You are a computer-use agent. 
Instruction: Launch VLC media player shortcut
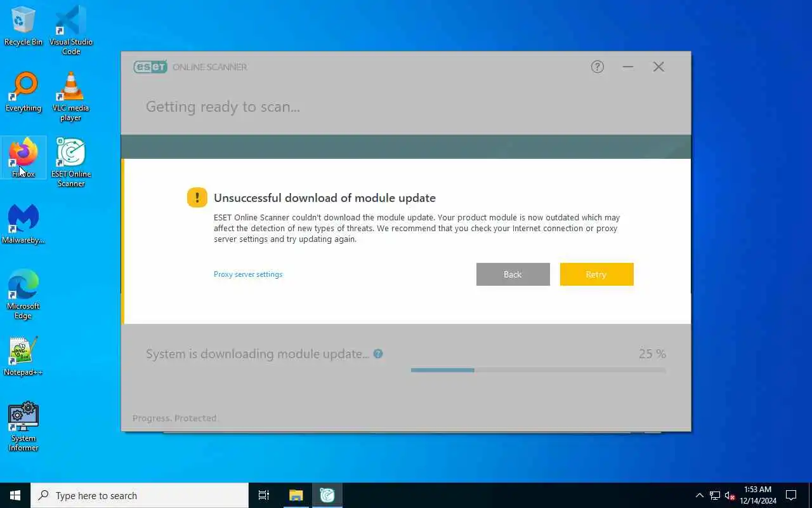pos(71,97)
